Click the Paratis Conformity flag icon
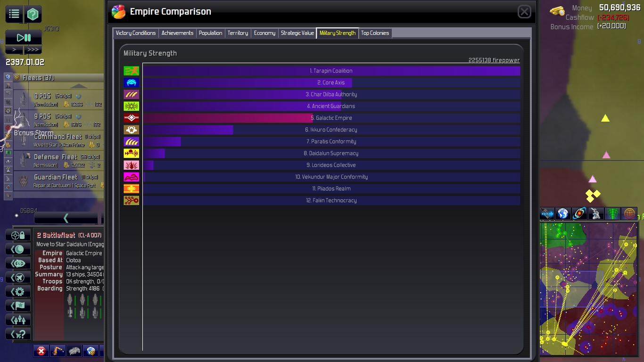644x362 pixels. pyautogui.click(x=132, y=141)
